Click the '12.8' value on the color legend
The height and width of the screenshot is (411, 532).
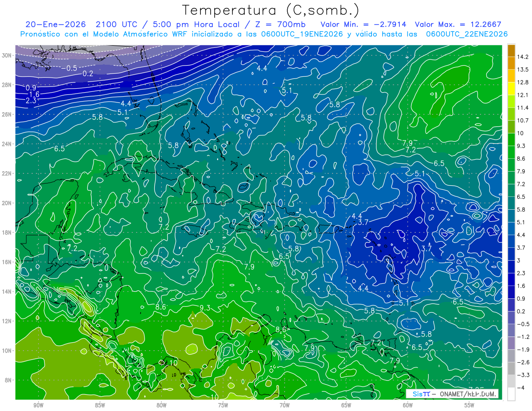[523, 82]
